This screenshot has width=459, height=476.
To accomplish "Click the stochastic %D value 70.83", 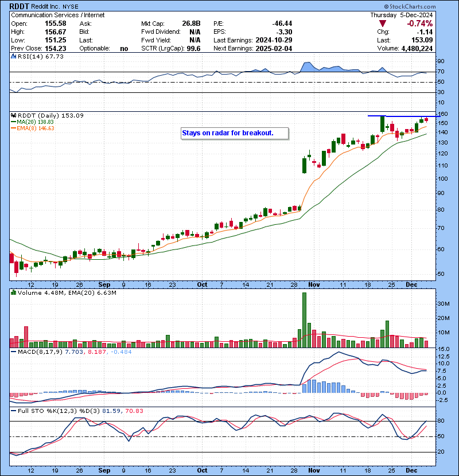I will [x=134, y=411].
